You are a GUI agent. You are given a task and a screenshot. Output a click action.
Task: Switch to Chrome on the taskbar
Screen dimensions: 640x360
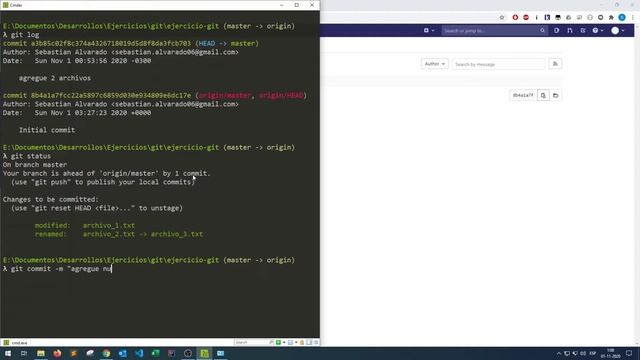(106, 353)
